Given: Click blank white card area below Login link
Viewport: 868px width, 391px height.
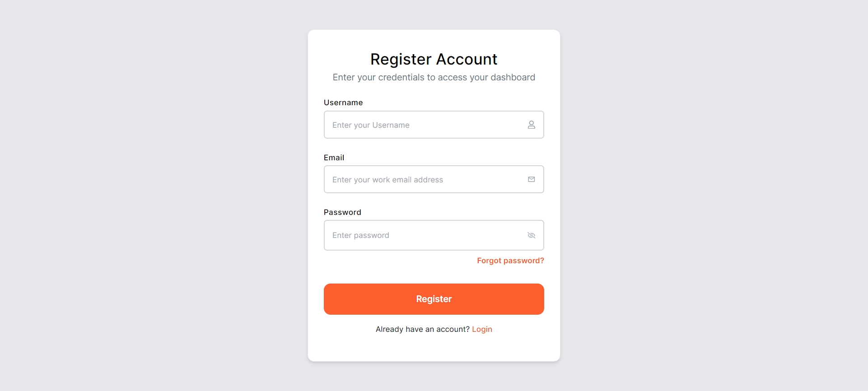Looking at the screenshot, I should click(x=434, y=348).
